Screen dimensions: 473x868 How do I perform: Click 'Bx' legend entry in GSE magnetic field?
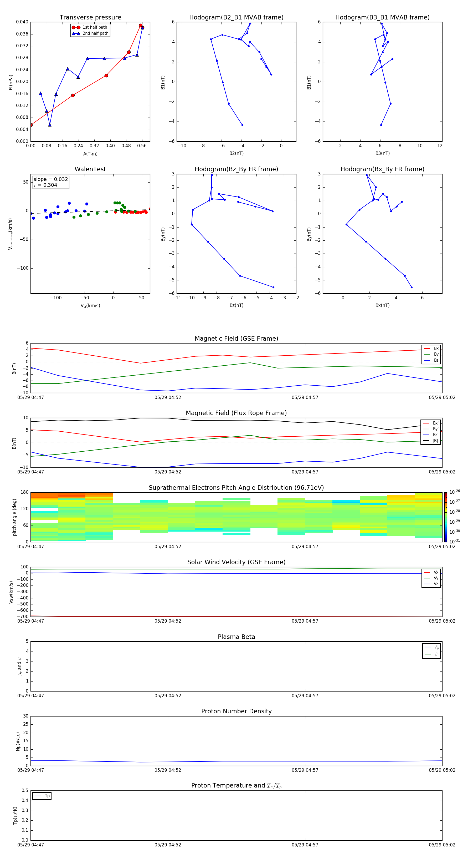(x=431, y=349)
